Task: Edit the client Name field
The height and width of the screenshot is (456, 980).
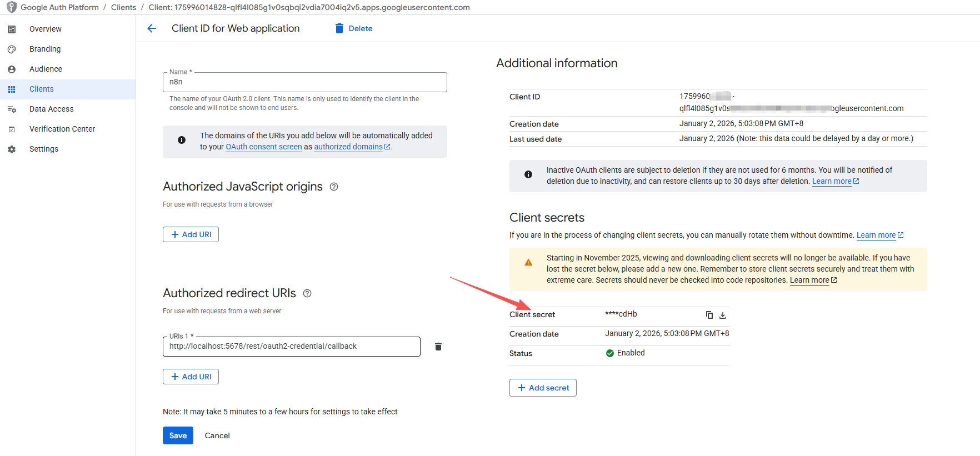Action: [304, 82]
